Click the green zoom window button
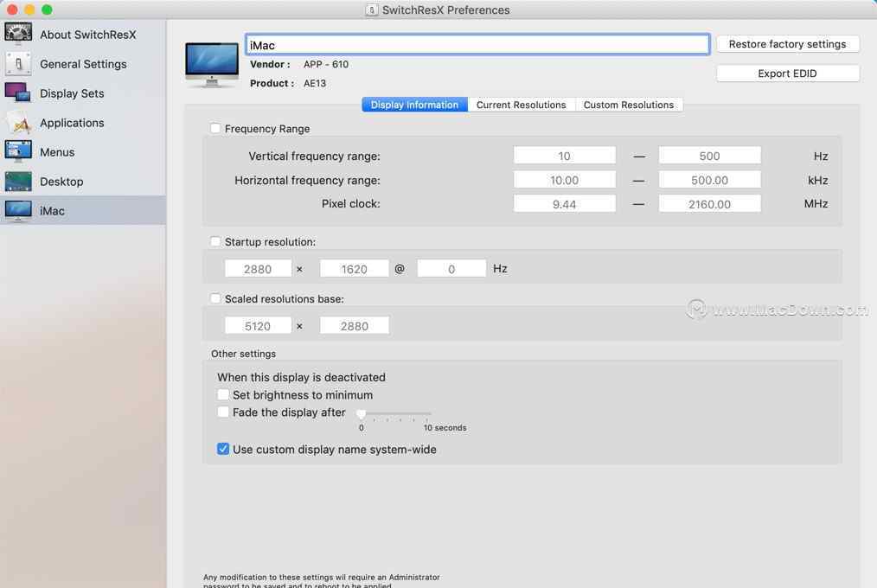 tap(47, 10)
